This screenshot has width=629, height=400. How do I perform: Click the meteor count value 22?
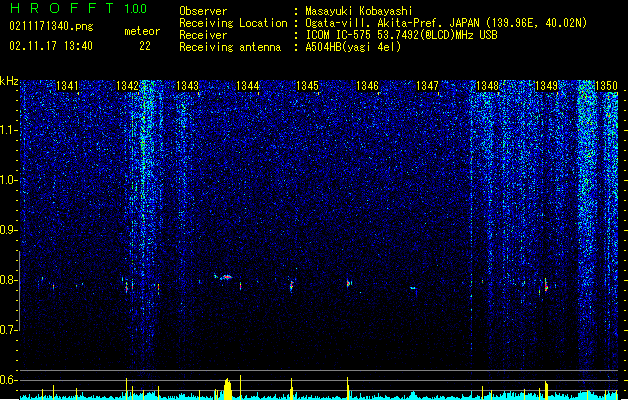point(145,46)
